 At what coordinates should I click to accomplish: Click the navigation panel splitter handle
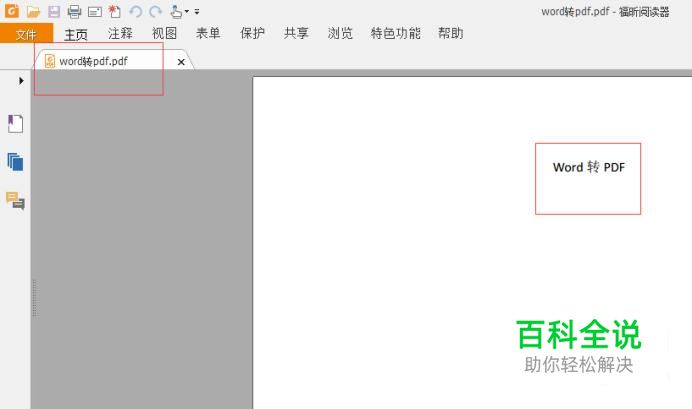point(34,298)
